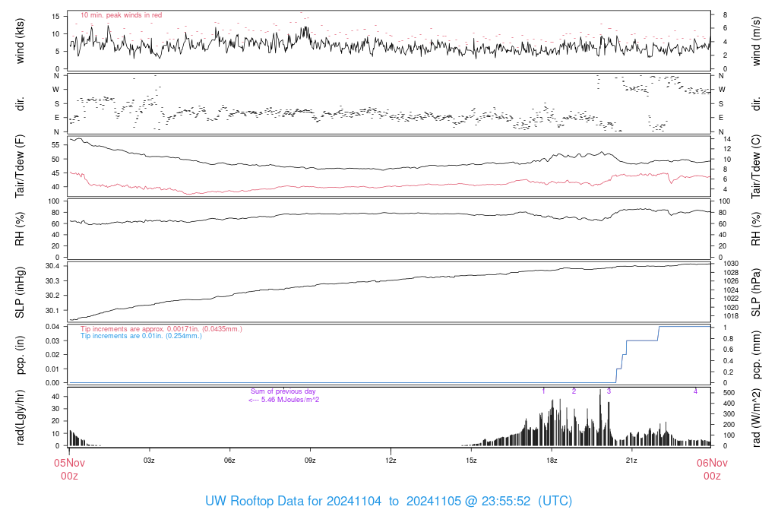Image resolution: width=778 pixels, height=532 pixels.
Task: Select the 12z time axis tick label
Action: [x=391, y=461]
